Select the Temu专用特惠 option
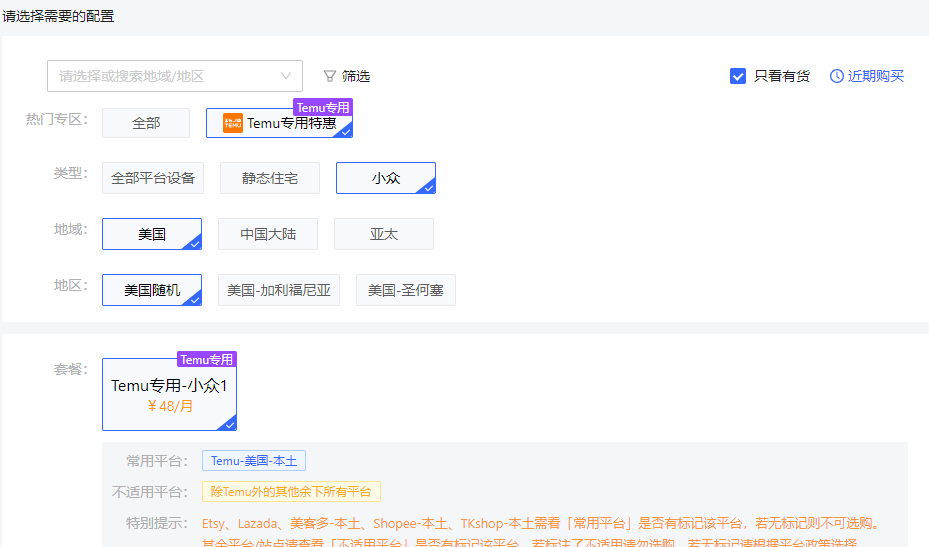Viewport: 929px width, 547px height. coord(279,123)
